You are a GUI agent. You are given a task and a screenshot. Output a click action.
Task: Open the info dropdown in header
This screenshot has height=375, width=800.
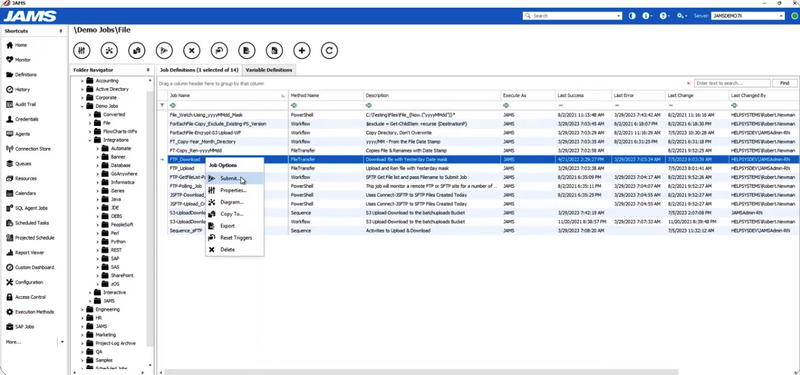click(647, 16)
